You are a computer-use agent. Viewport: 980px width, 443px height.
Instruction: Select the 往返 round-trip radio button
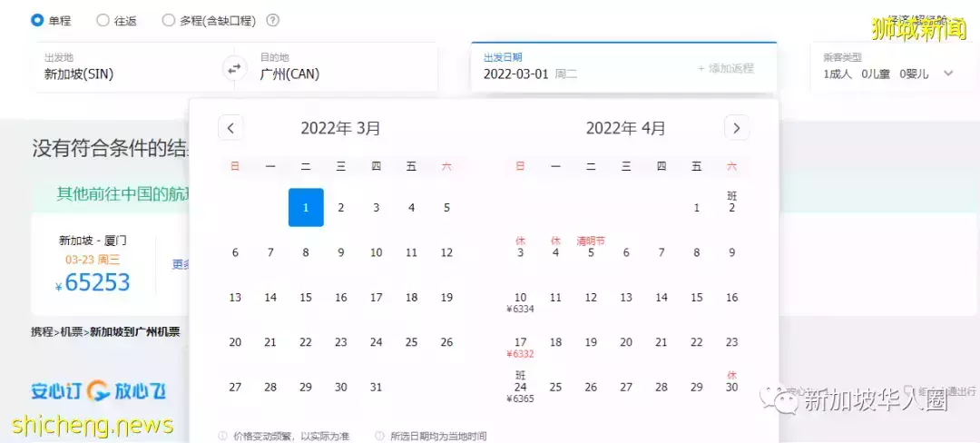pos(103,21)
